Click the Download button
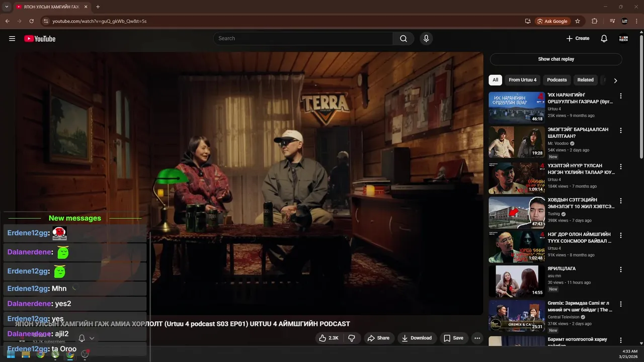The height and width of the screenshot is (362, 644). pyautogui.click(x=416, y=338)
